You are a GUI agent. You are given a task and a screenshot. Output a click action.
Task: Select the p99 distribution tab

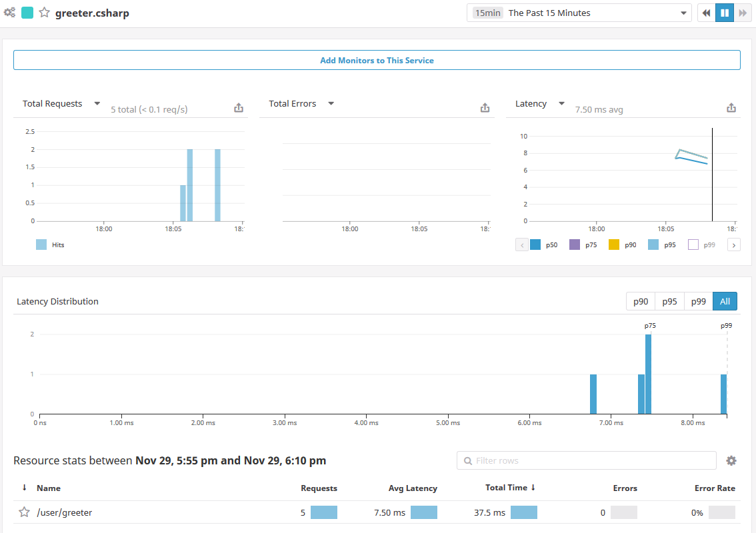coord(698,301)
